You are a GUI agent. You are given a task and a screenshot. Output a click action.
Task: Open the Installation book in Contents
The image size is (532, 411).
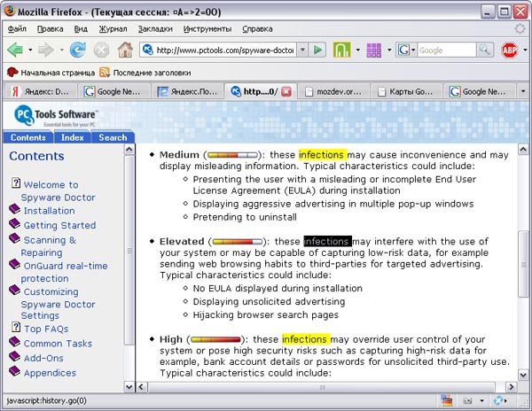pyautogui.click(x=49, y=211)
